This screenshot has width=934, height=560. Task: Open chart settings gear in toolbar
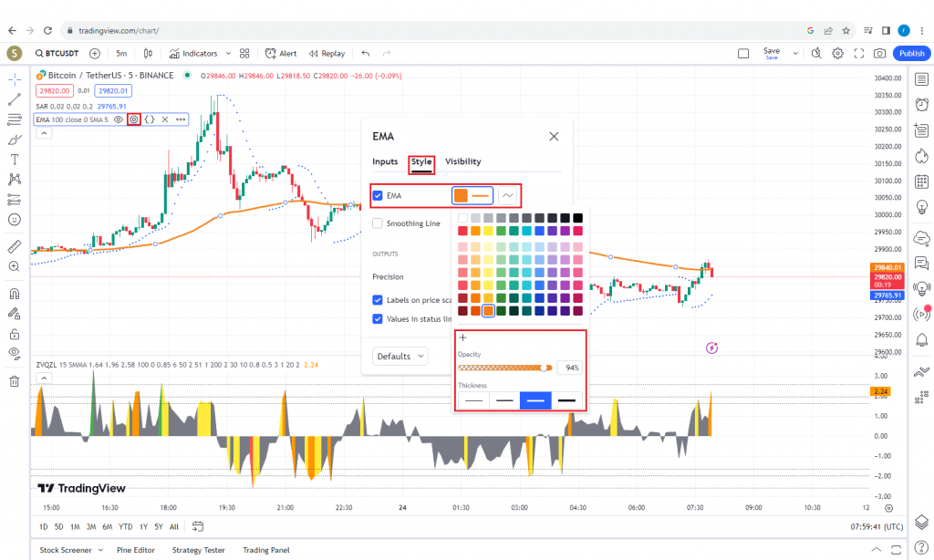point(837,54)
